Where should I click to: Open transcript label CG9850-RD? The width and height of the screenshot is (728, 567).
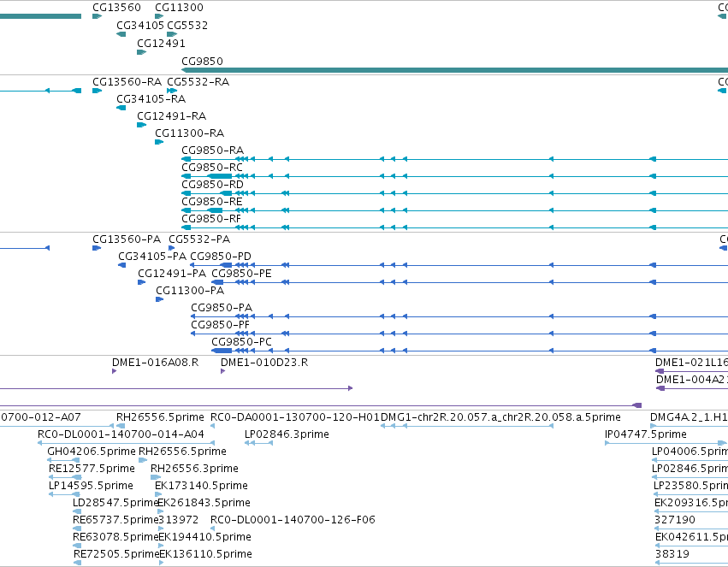(x=212, y=185)
